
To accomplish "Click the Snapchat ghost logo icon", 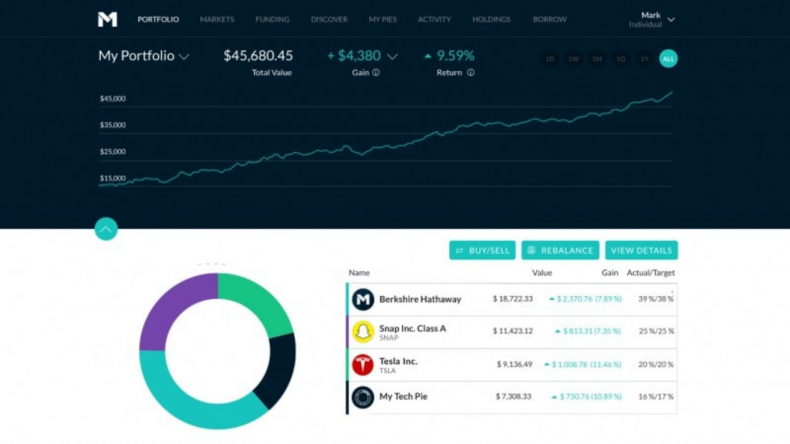I will pos(363,332).
